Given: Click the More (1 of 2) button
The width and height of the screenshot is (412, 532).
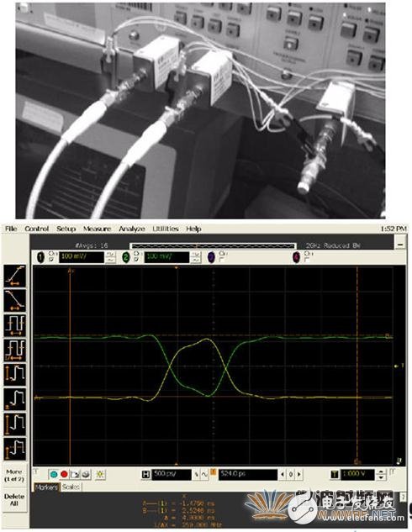Looking at the screenshot, I should [14, 476].
